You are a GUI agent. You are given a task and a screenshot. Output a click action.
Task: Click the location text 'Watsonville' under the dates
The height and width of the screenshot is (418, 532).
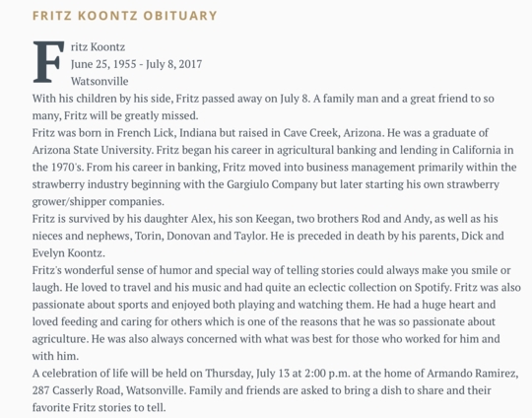pos(100,81)
